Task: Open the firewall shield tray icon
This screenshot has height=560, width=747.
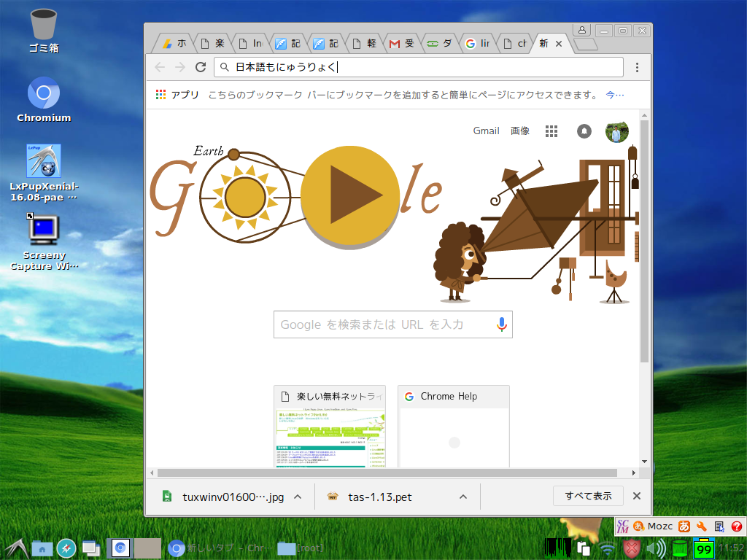Action: point(631,548)
